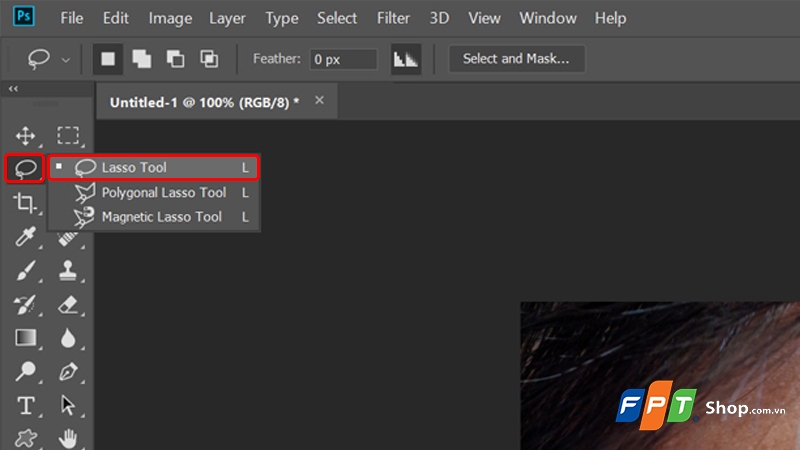800x450 pixels.
Task: Select the Path Selection arrow tool
Action: tap(68, 406)
